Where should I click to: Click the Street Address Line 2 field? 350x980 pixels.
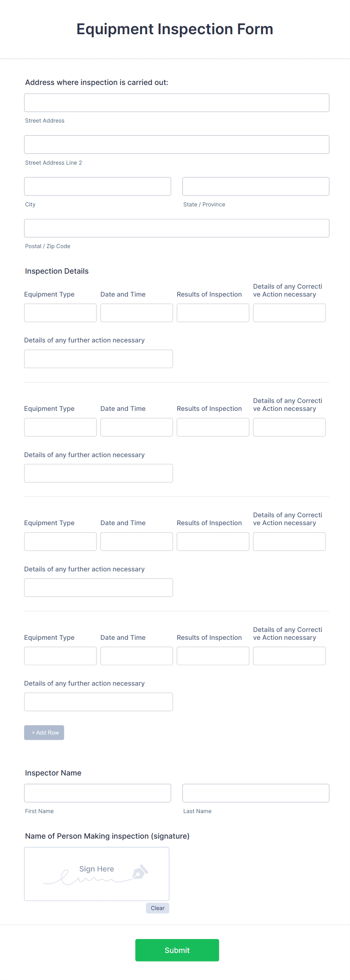pyautogui.click(x=177, y=144)
